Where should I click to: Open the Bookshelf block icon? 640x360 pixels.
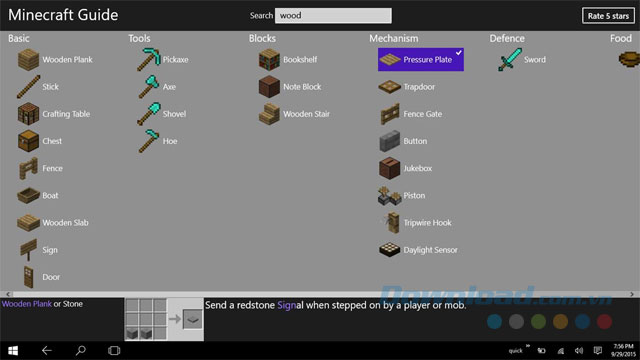tap(269, 60)
